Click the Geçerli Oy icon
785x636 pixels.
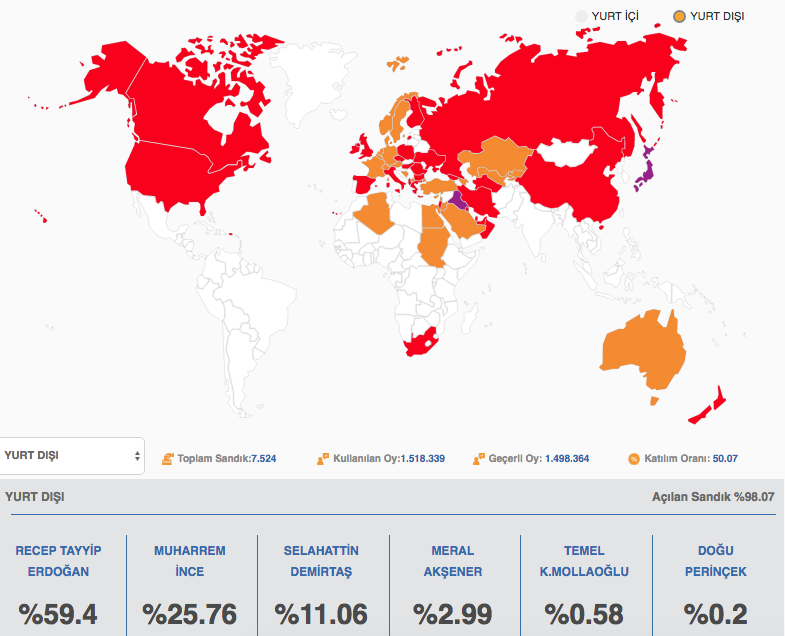(479, 459)
